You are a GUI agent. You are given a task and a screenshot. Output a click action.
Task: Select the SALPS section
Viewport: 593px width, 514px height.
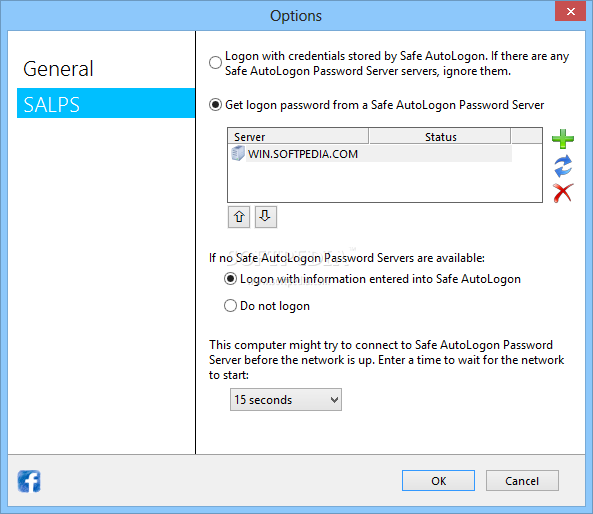click(106, 103)
